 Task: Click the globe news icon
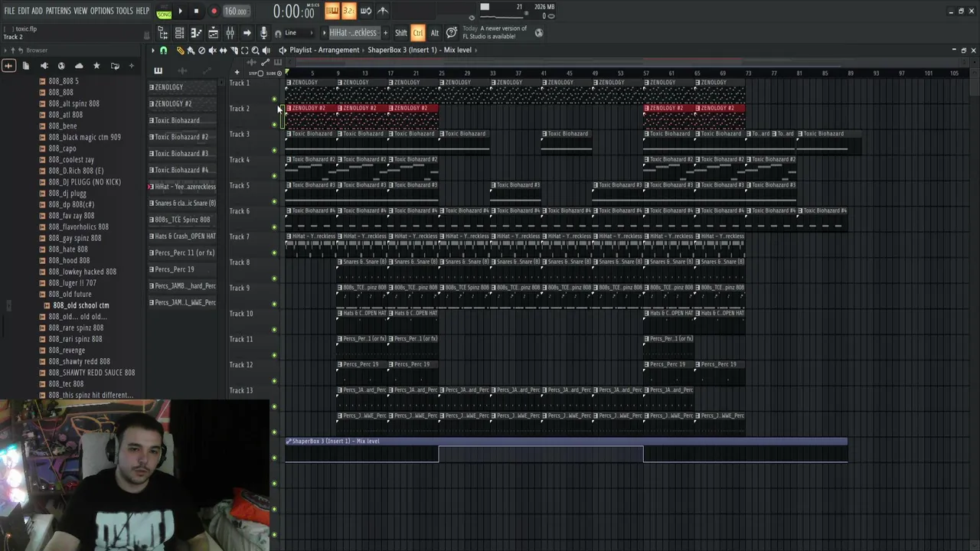[538, 33]
